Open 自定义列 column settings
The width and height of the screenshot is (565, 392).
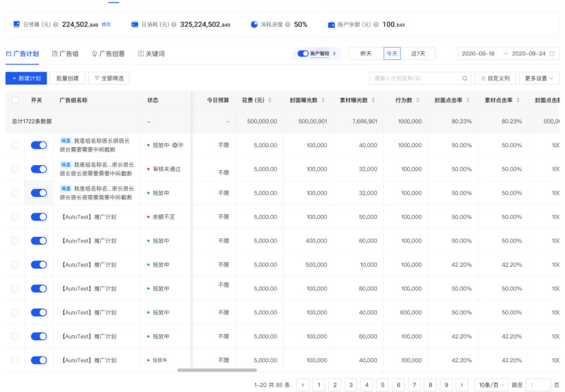pyautogui.click(x=495, y=79)
